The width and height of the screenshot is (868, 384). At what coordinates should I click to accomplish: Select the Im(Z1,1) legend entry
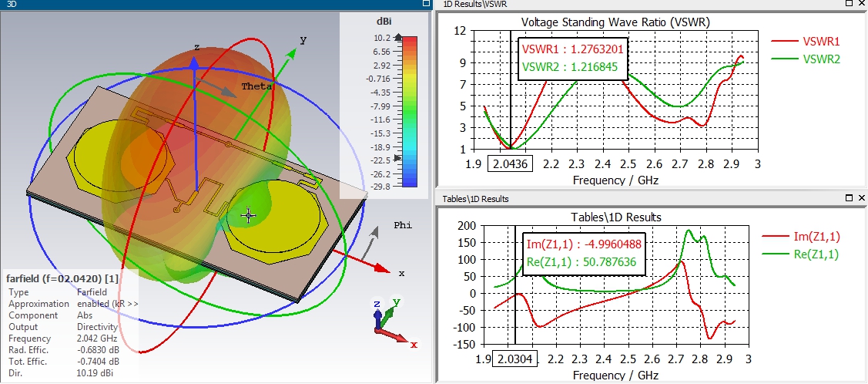point(801,237)
